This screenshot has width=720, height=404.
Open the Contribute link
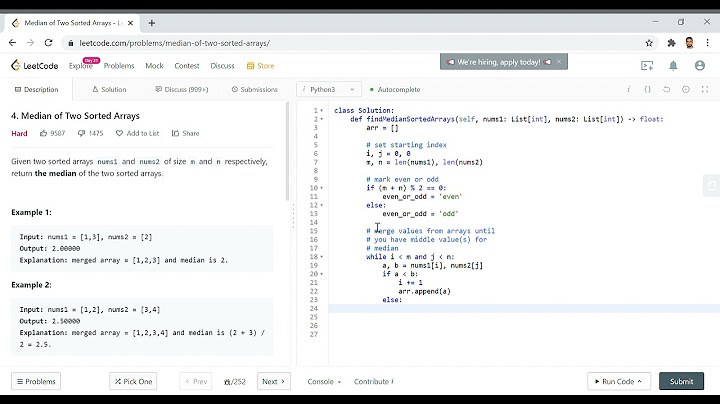pyautogui.click(x=374, y=382)
